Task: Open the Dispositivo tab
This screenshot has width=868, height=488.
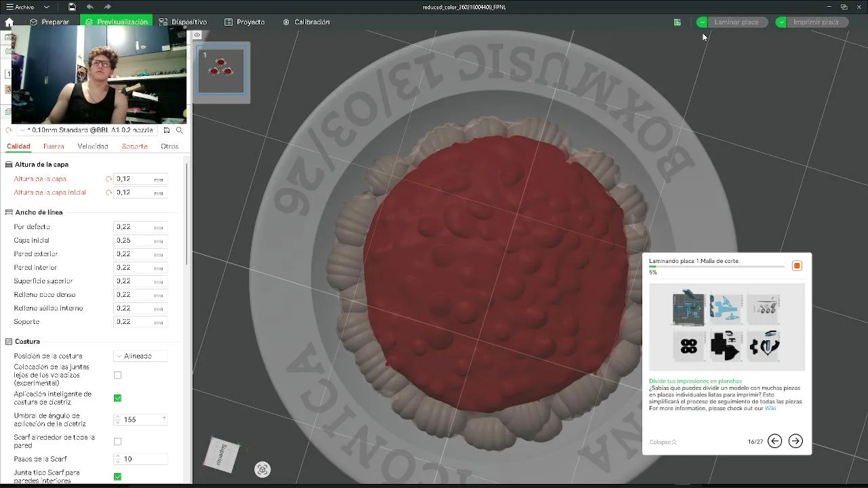Action: pyautogui.click(x=183, y=22)
